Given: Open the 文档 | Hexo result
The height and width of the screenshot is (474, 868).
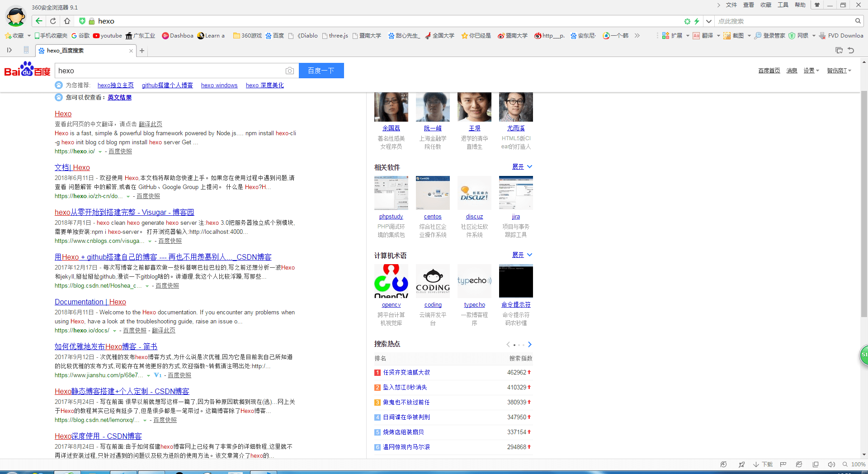Looking at the screenshot, I should [x=72, y=168].
